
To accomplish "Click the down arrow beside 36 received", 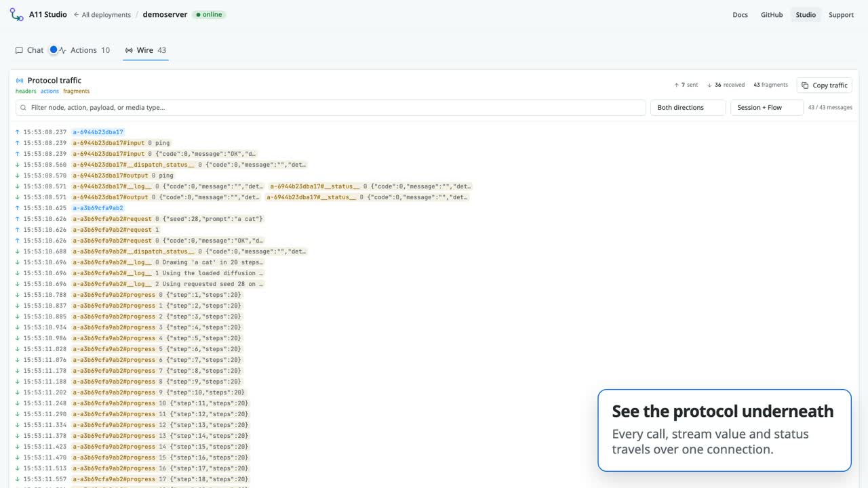I will (709, 85).
